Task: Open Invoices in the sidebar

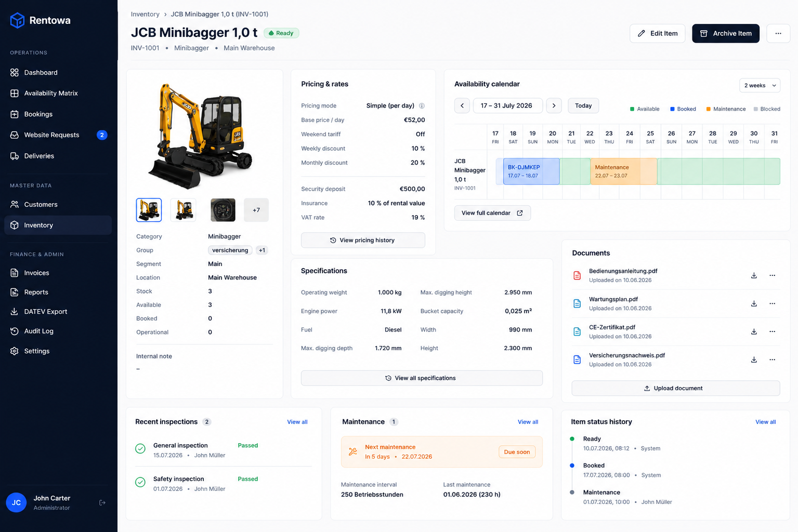Action: point(58,273)
